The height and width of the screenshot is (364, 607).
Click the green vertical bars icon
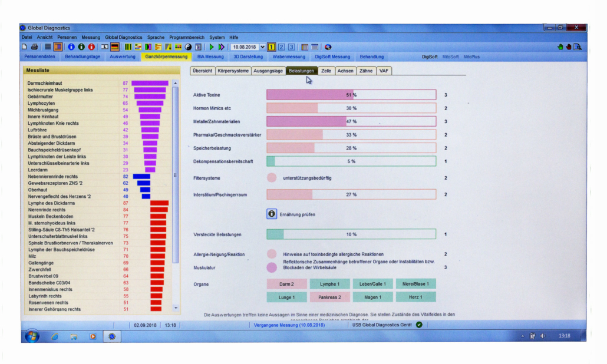pos(128,47)
